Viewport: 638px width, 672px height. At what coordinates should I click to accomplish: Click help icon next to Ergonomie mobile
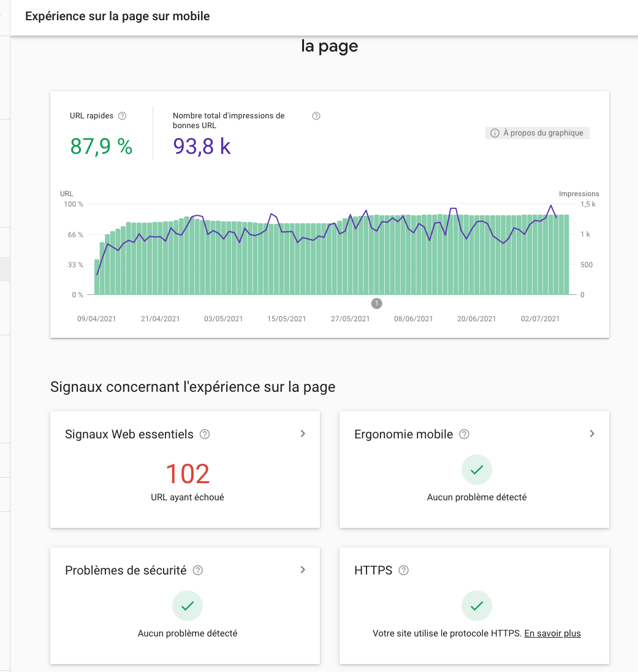pyautogui.click(x=465, y=434)
